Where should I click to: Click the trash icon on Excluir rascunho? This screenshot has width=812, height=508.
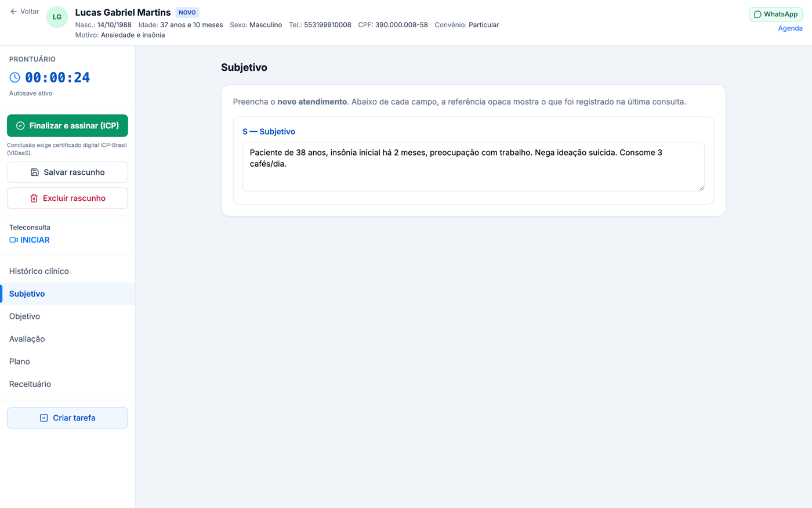pos(34,198)
